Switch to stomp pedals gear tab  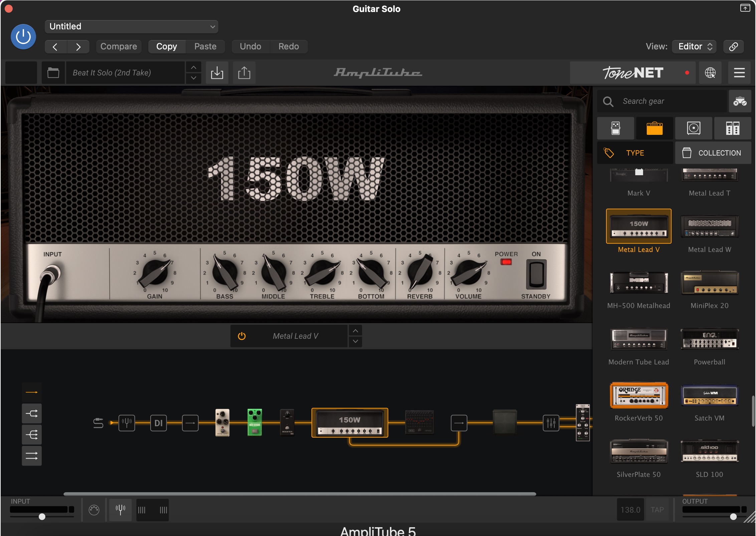[x=615, y=128]
